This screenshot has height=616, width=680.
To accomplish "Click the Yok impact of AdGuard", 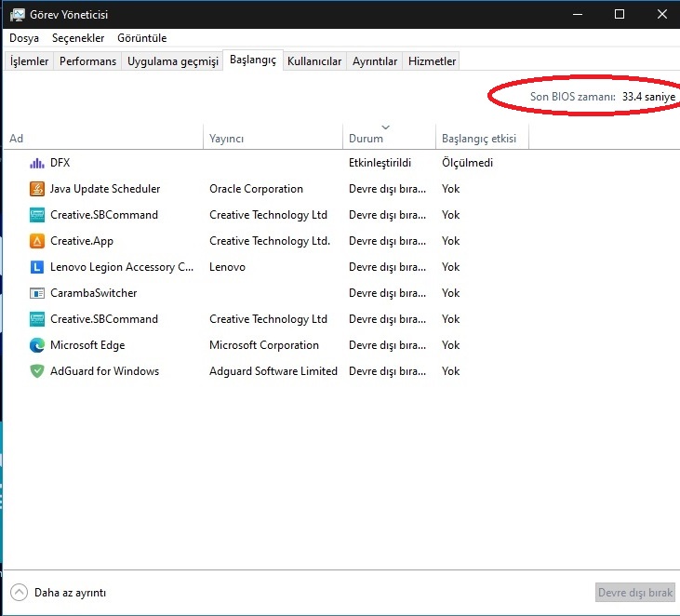I will pos(450,371).
